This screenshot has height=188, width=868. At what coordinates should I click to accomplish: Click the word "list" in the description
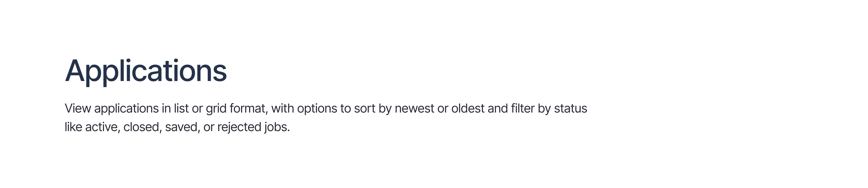pos(181,108)
